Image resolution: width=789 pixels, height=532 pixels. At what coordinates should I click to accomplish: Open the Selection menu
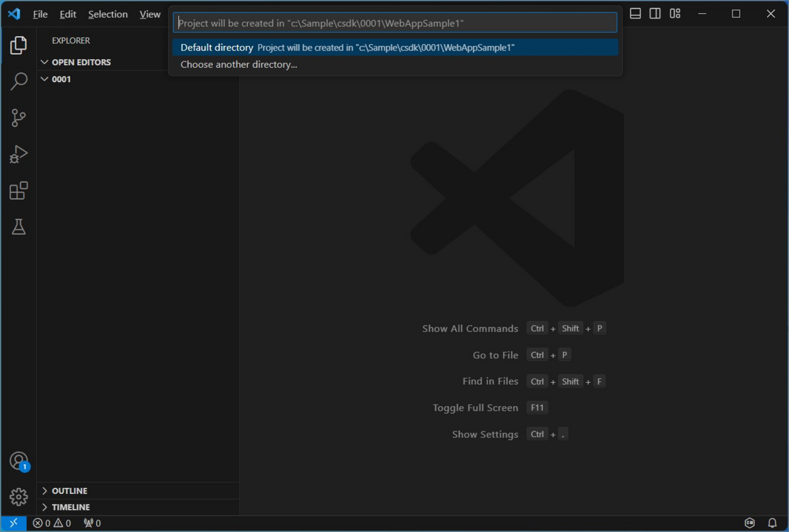[108, 14]
